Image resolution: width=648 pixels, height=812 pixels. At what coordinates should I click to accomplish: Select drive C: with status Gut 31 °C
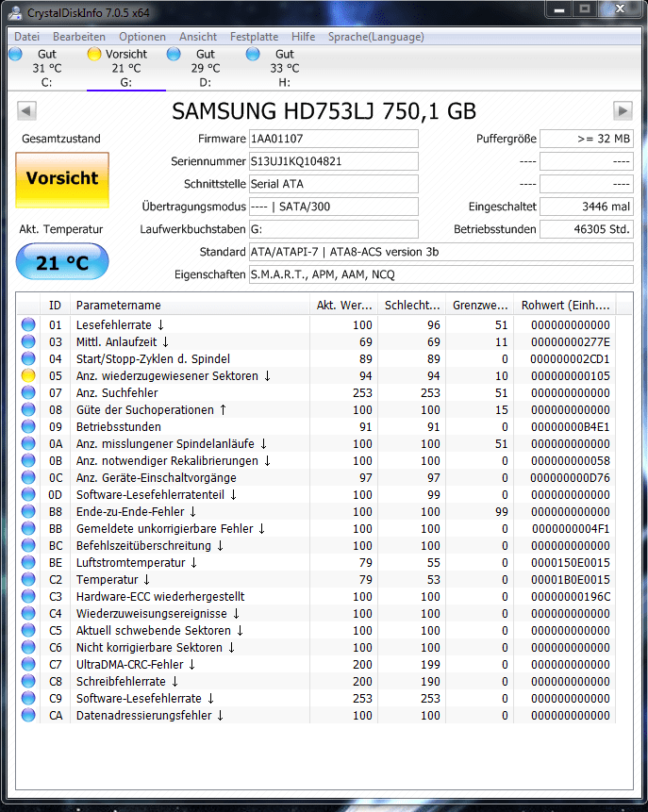pyautogui.click(x=46, y=68)
